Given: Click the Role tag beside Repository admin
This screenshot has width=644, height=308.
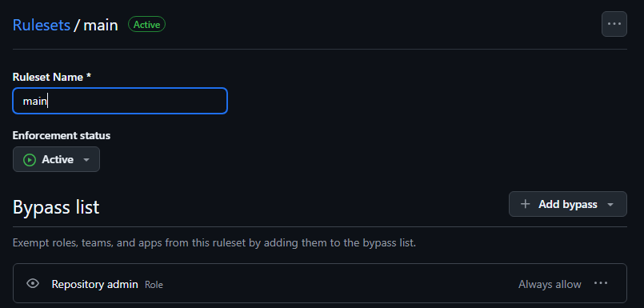Looking at the screenshot, I should coord(154,285).
